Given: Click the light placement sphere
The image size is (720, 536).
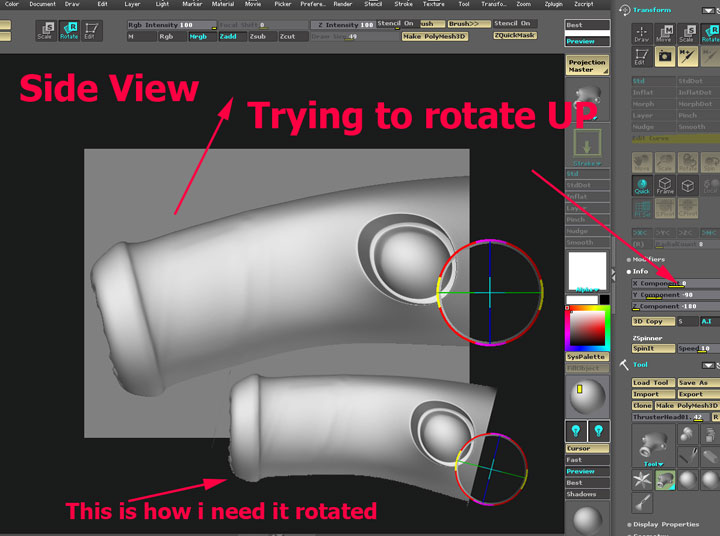Looking at the screenshot, I should point(587,397).
